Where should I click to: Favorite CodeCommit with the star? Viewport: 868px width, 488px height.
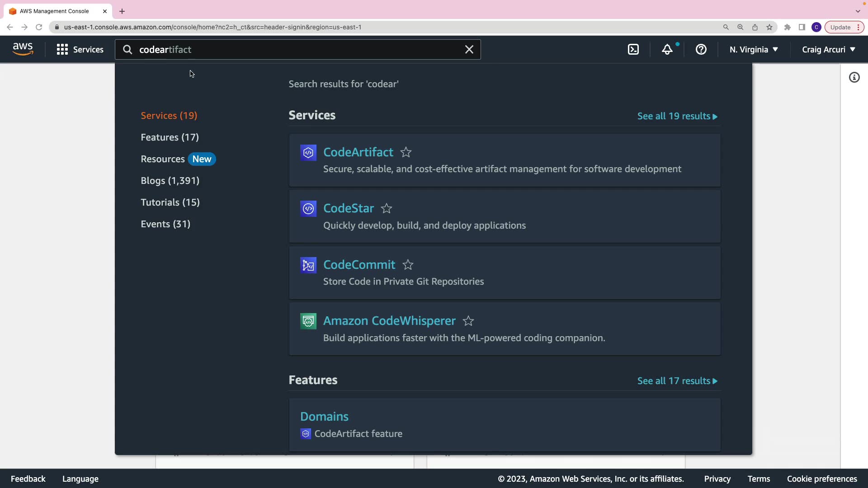click(408, 265)
